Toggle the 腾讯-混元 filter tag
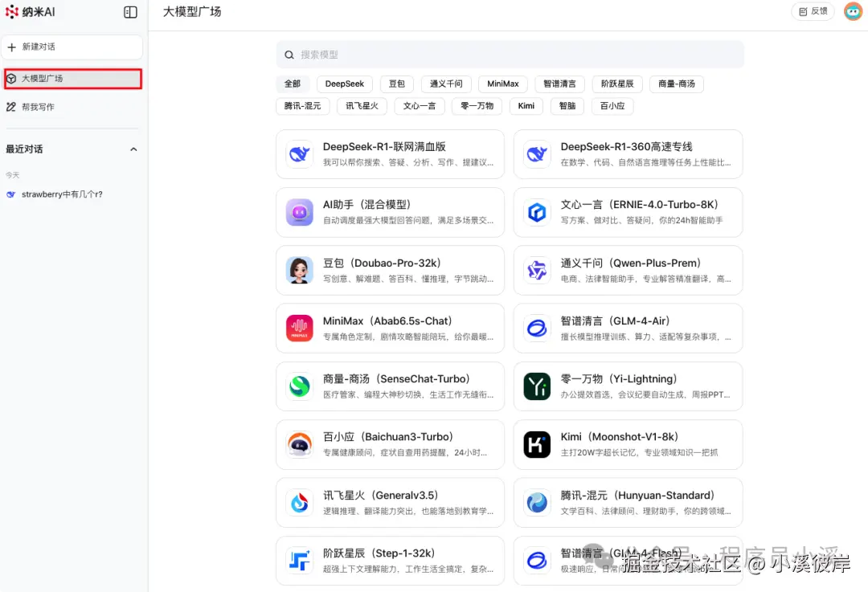Screen dimensions: 868x592 [x=302, y=105]
